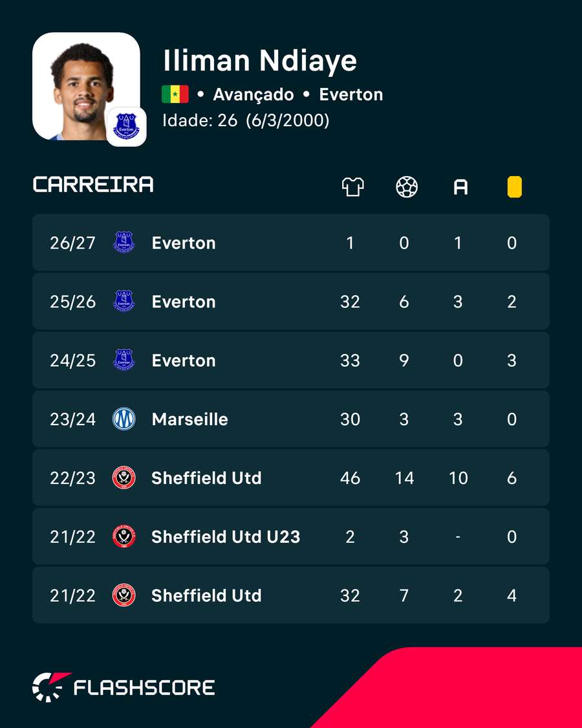Click the Everton crest in 26/27 row
The height and width of the screenshot is (728, 582).
point(124,243)
